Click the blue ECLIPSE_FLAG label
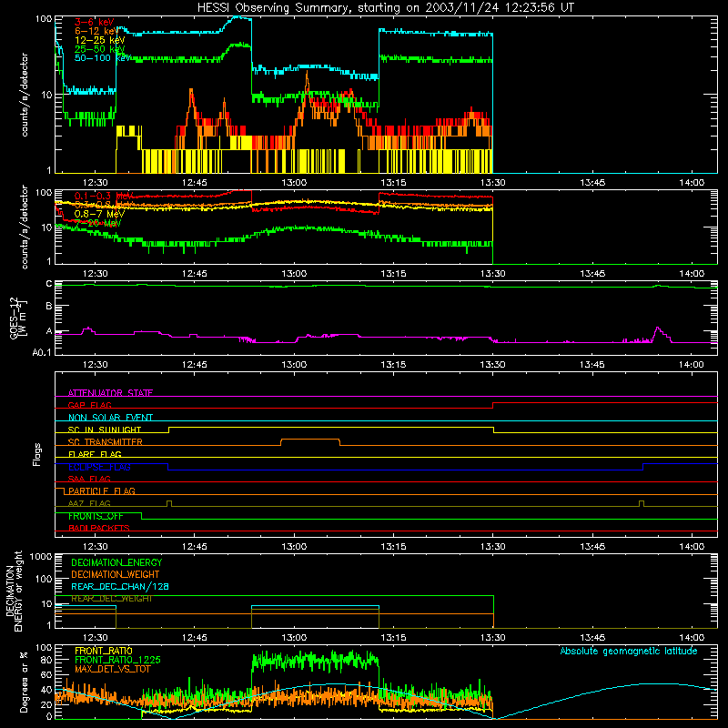728x728 pixels. point(99,467)
